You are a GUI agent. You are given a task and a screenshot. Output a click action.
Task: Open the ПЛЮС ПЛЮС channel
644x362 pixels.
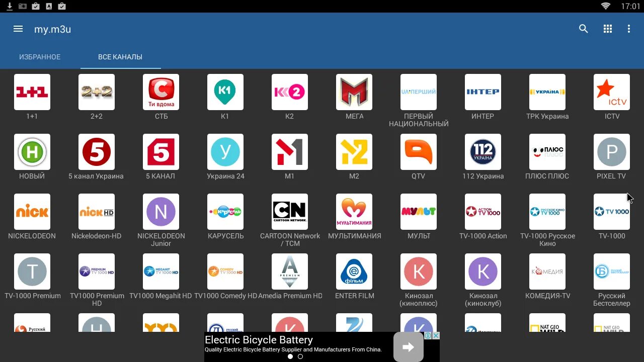click(x=547, y=152)
